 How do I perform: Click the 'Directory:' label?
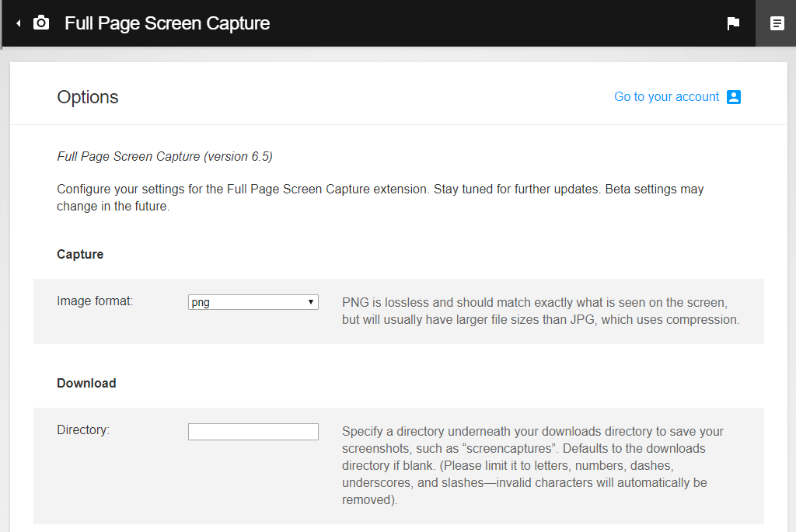83,429
